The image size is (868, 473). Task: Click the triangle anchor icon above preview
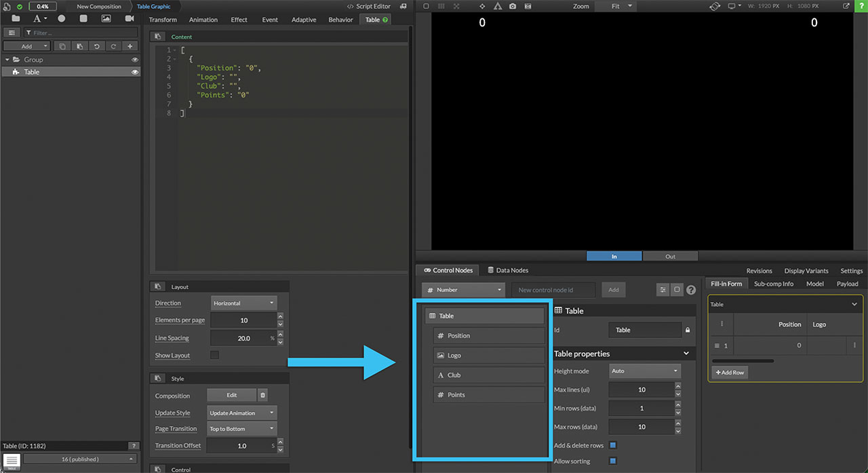pos(497,6)
